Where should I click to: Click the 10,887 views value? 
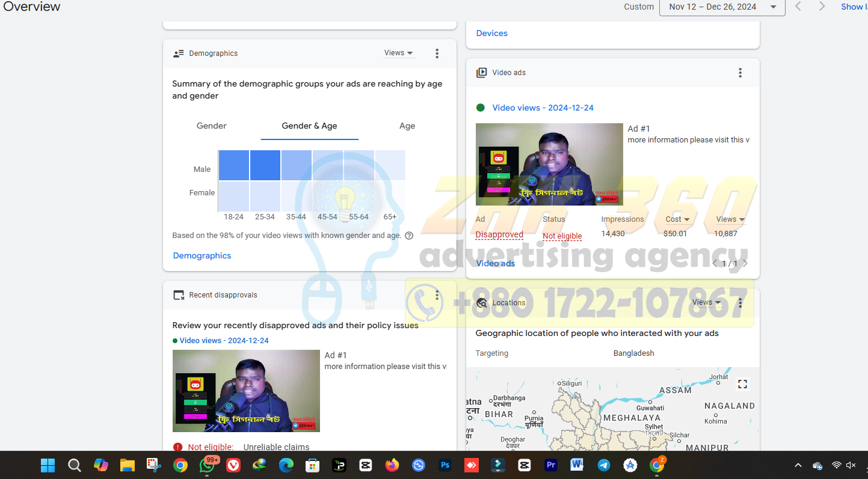coord(725,234)
